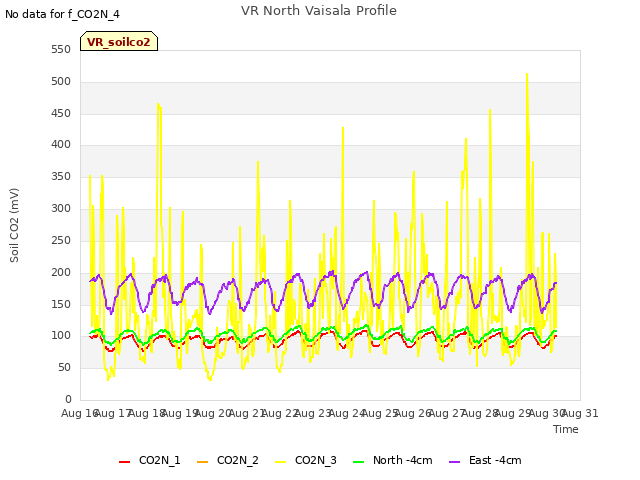Toggle CO2N_1 series in legend

point(149,460)
